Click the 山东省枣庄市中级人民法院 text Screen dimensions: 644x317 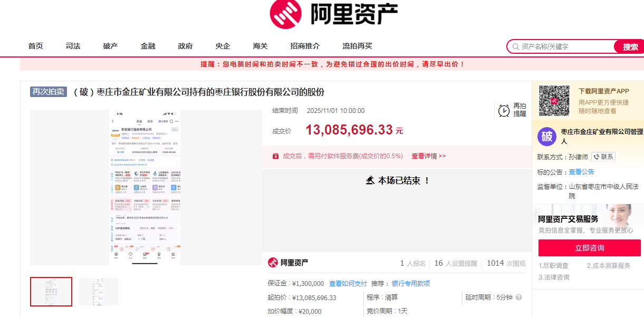[603, 191]
